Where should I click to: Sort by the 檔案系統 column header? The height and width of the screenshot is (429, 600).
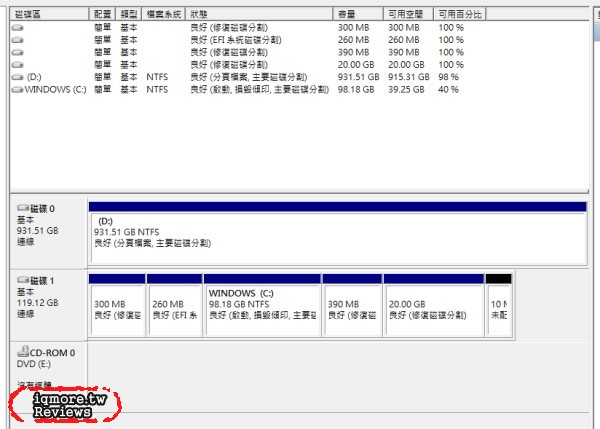[x=164, y=14]
